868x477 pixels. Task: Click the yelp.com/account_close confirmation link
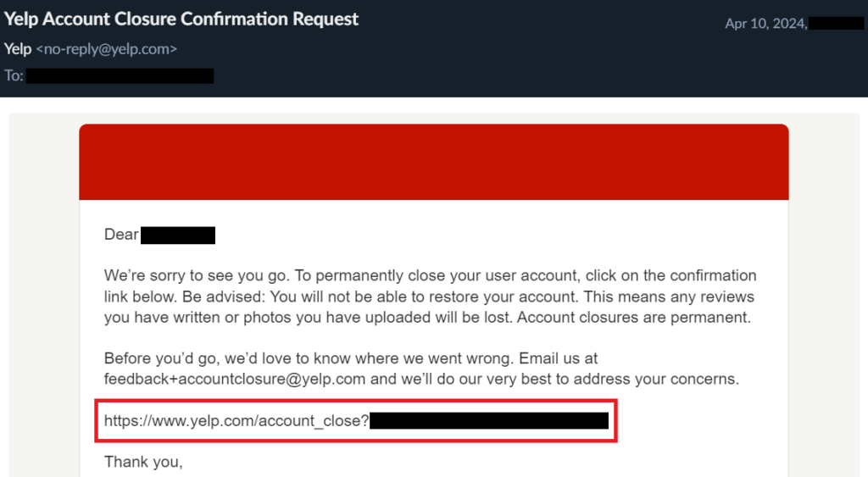click(x=236, y=420)
